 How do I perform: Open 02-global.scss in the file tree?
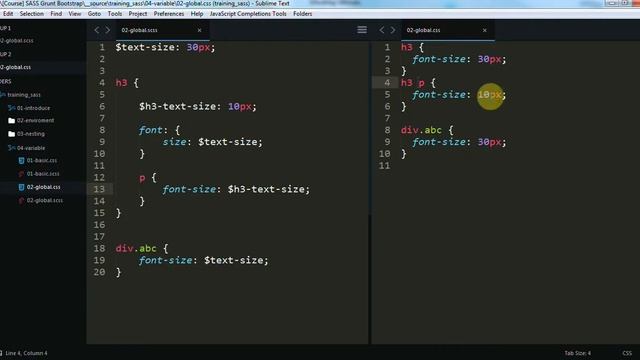[x=45, y=200]
